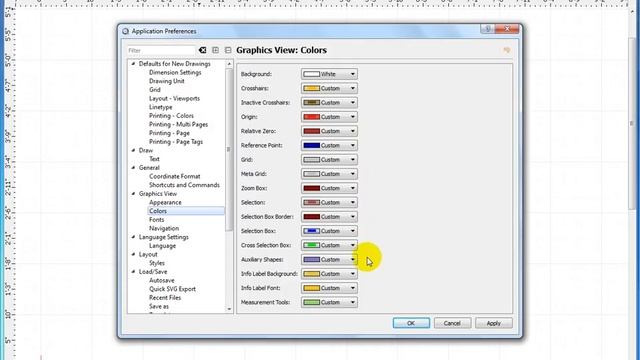Select Autosave under Load/Save
Viewport: 640px width, 360px height.
tap(162, 280)
